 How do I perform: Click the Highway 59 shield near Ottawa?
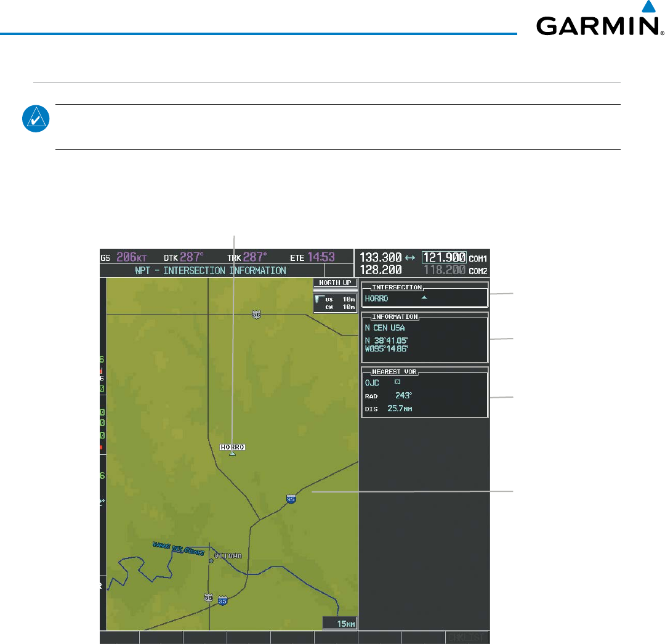pyautogui.click(x=208, y=598)
